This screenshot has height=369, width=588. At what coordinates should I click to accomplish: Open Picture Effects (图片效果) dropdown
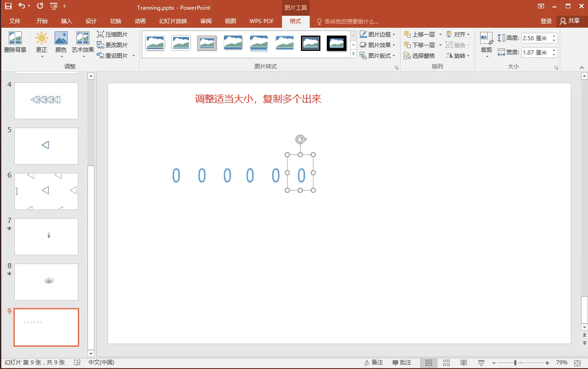point(378,45)
